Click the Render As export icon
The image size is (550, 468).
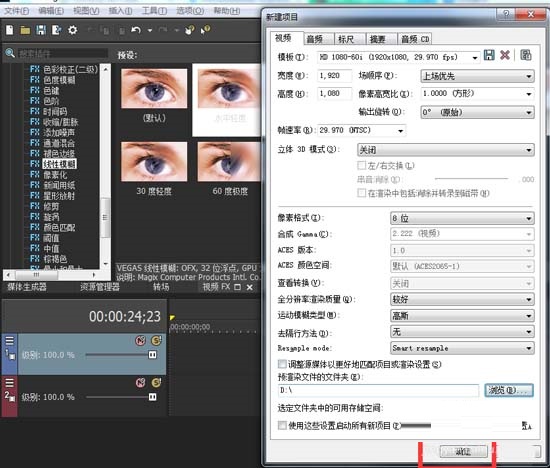[56, 30]
